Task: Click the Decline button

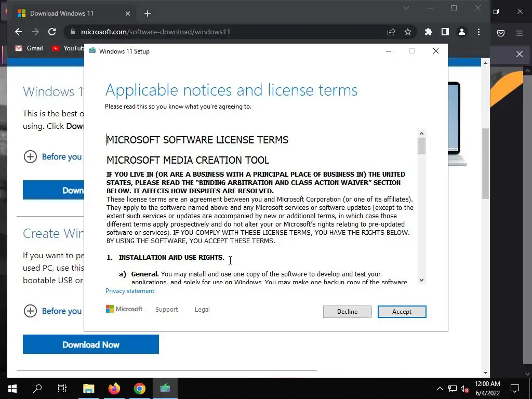Action: (347, 312)
